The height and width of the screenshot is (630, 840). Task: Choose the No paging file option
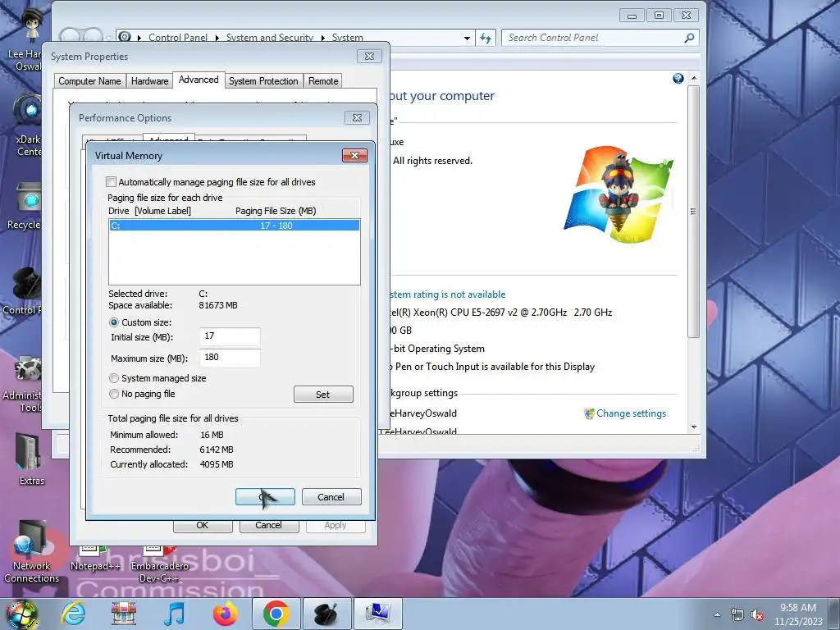113,394
